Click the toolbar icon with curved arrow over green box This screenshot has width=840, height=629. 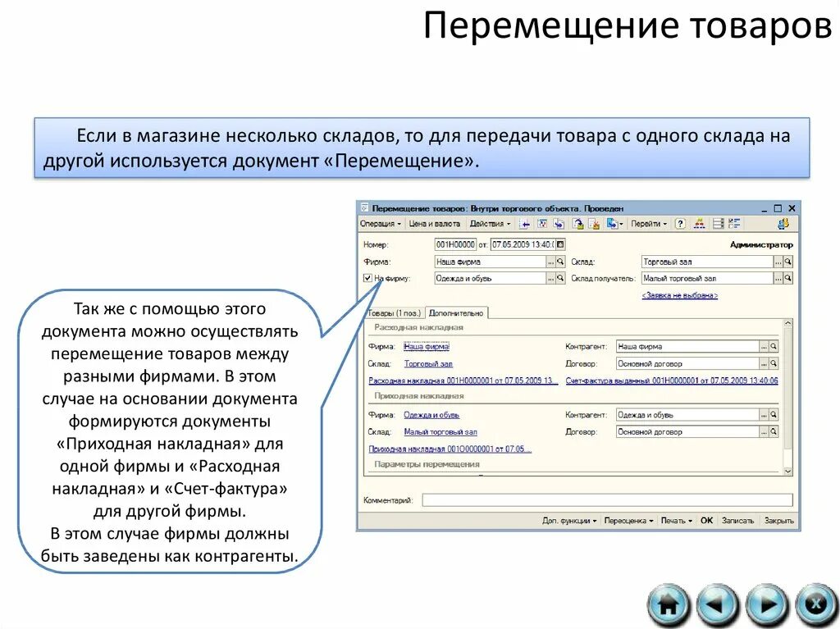(577, 224)
